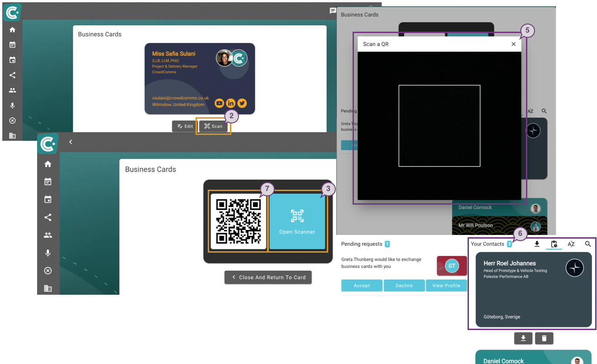The width and height of the screenshot is (597, 364).
Task: Click View Profile for the pending request
Action: (x=446, y=286)
